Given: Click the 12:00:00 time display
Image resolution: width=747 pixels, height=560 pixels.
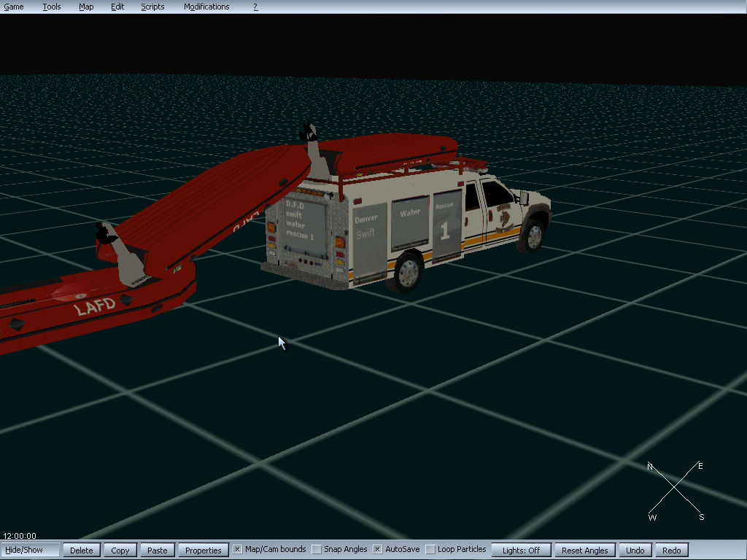Looking at the screenshot, I should (20, 536).
